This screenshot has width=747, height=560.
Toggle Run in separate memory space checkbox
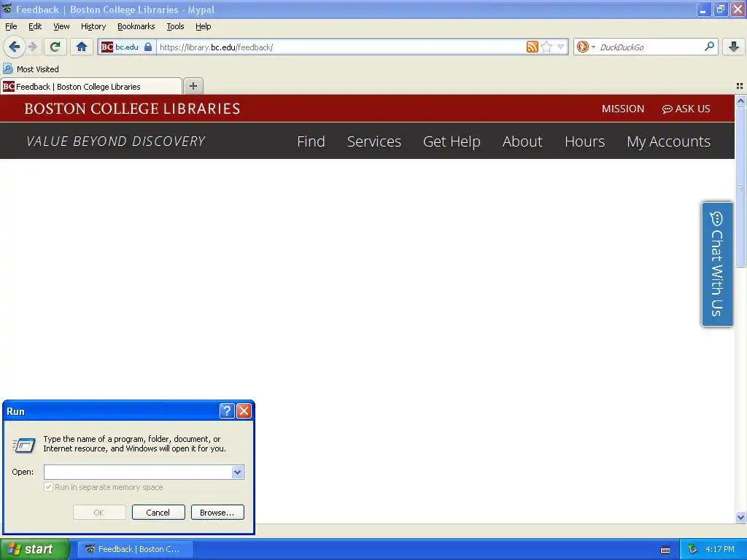[48, 486]
